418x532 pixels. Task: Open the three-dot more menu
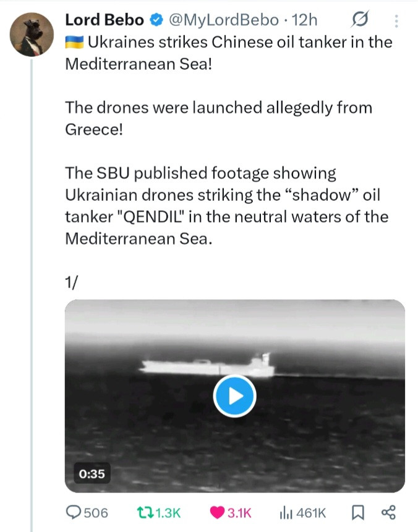click(396, 20)
